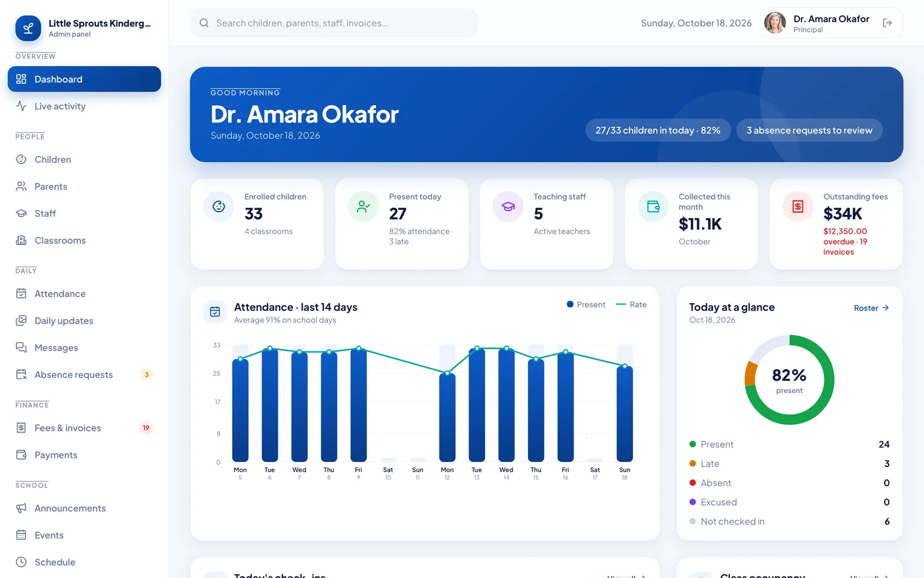Image resolution: width=924 pixels, height=578 pixels.
Task: Click the Teaching staff cap card icon
Action: (508, 206)
